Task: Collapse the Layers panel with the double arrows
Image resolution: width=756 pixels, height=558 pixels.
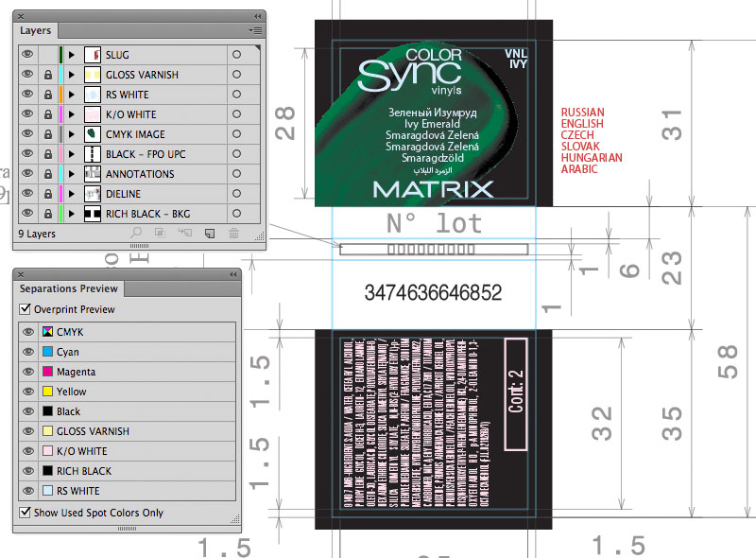Action: [x=255, y=15]
